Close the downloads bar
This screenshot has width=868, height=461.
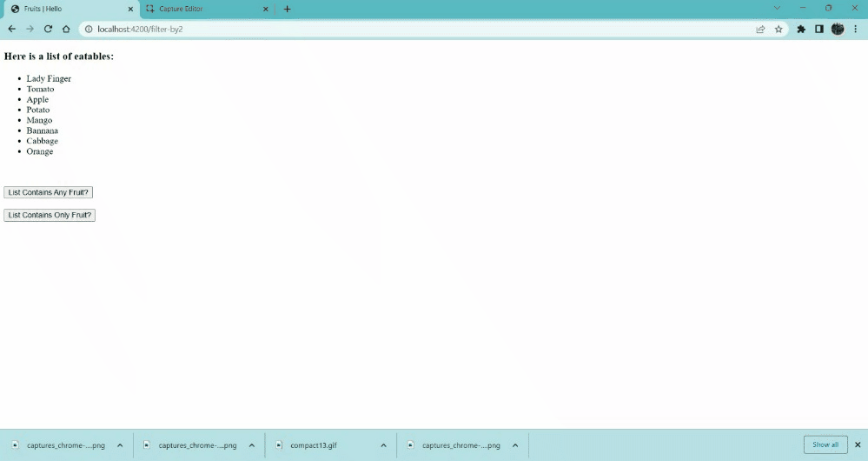click(858, 444)
